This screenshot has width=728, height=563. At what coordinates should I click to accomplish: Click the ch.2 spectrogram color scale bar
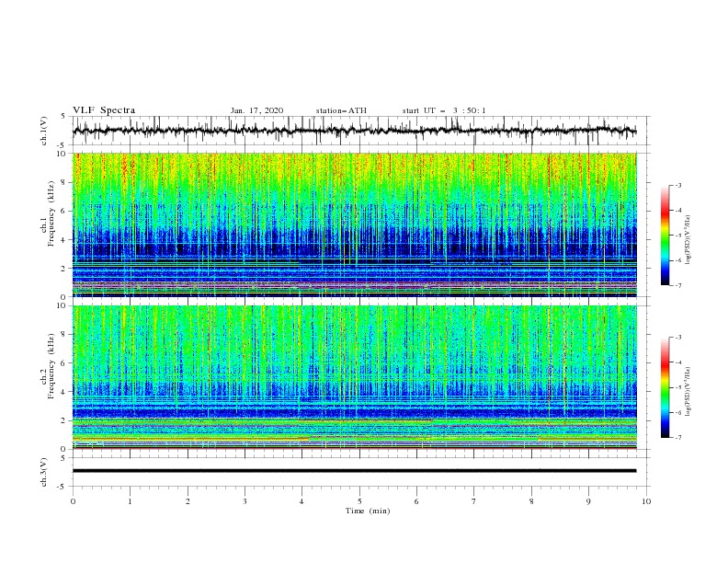(x=665, y=387)
